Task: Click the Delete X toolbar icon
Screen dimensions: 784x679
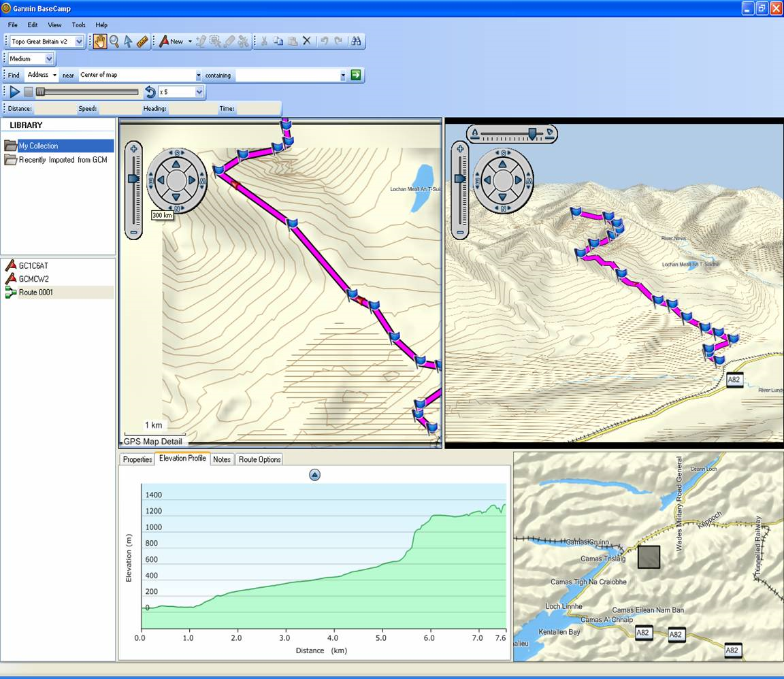Action: [306, 42]
